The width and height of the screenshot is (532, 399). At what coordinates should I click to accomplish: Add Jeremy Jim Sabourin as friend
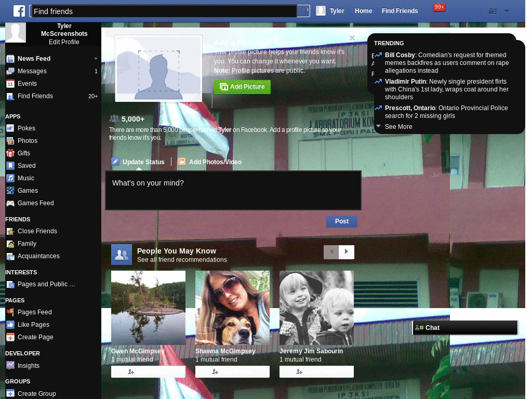pyautogui.click(x=316, y=371)
